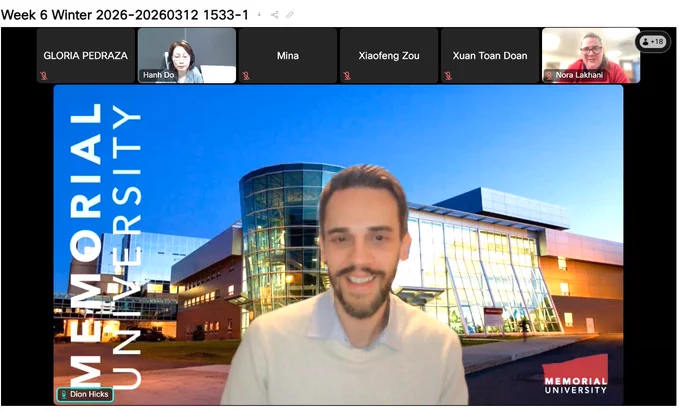This screenshot has width=680, height=411.
Task: Click the muted mic icon on Xuan Toan Doan's tile
Action: pos(448,76)
